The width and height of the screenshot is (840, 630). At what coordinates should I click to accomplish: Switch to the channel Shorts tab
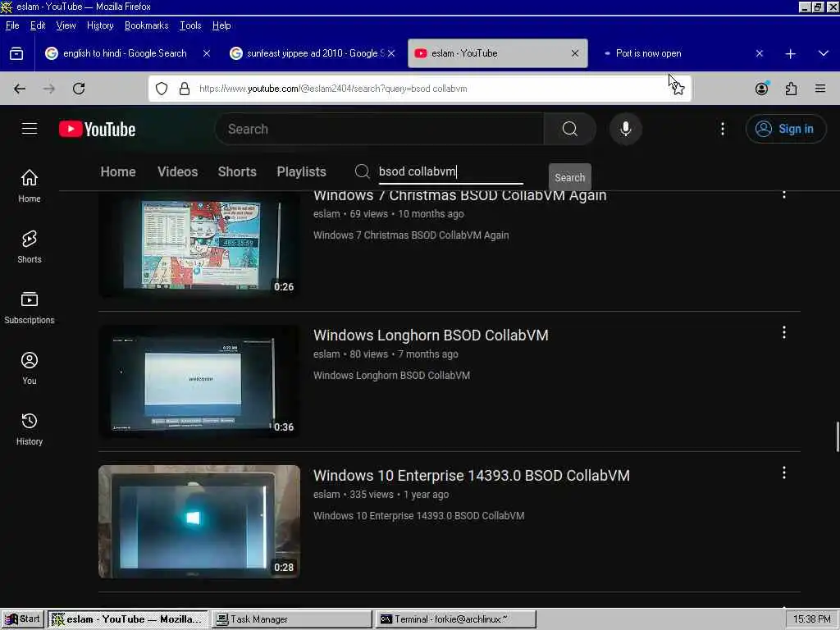pos(237,171)
